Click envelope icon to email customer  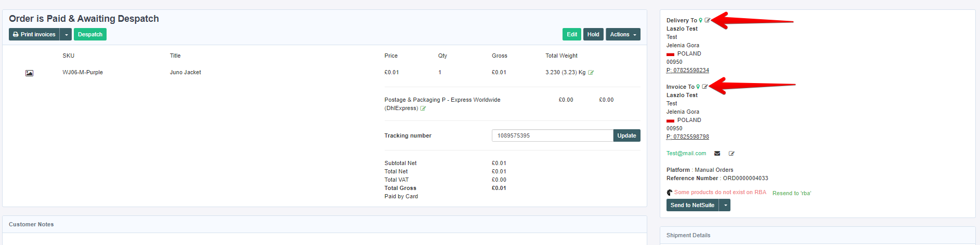(x=717, y=153)
